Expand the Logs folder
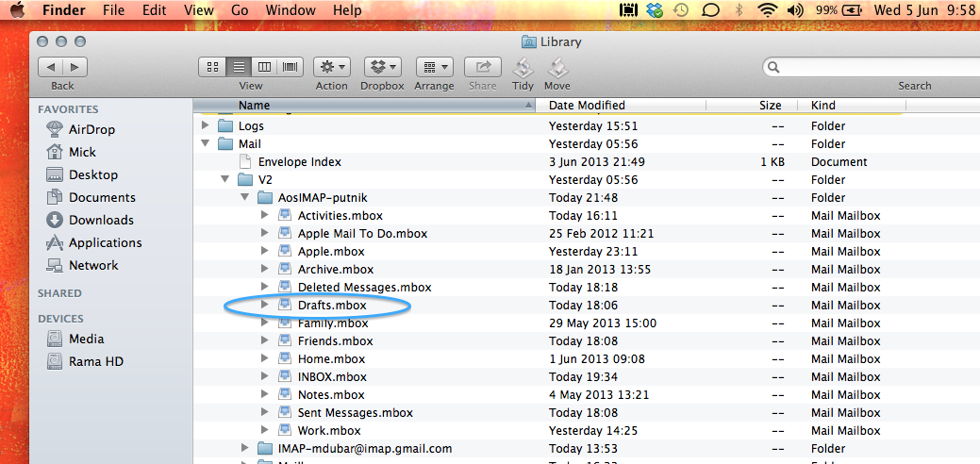 pos(205,125)
